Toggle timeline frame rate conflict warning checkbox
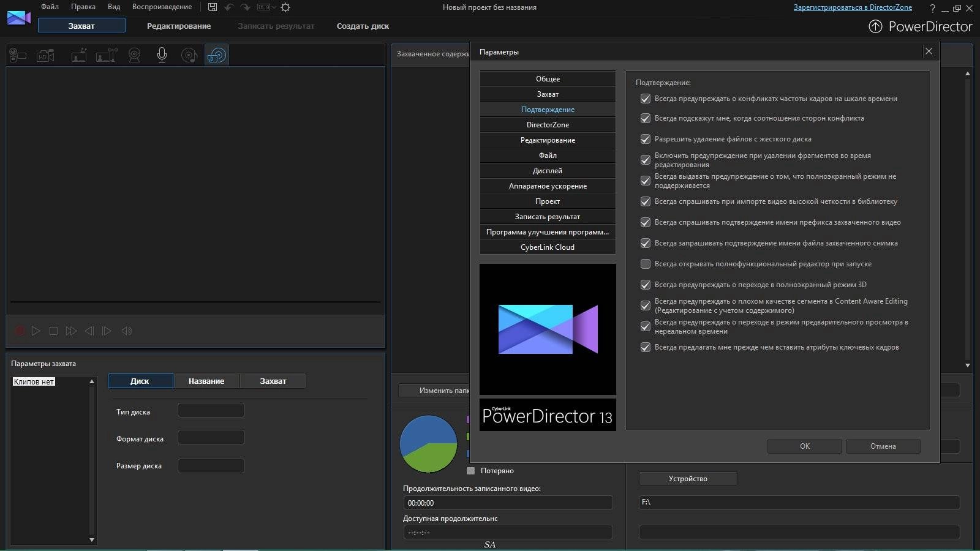This screenshot has height=551, width=980. 645,99
